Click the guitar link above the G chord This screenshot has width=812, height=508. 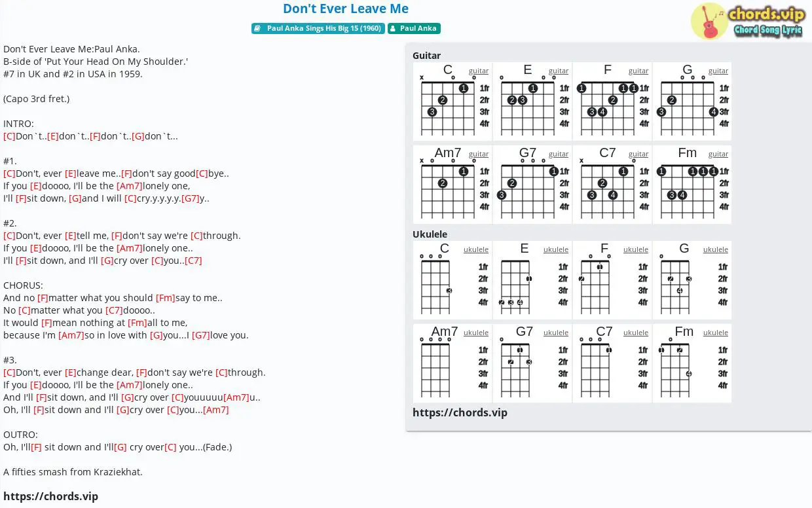point(718,71)
